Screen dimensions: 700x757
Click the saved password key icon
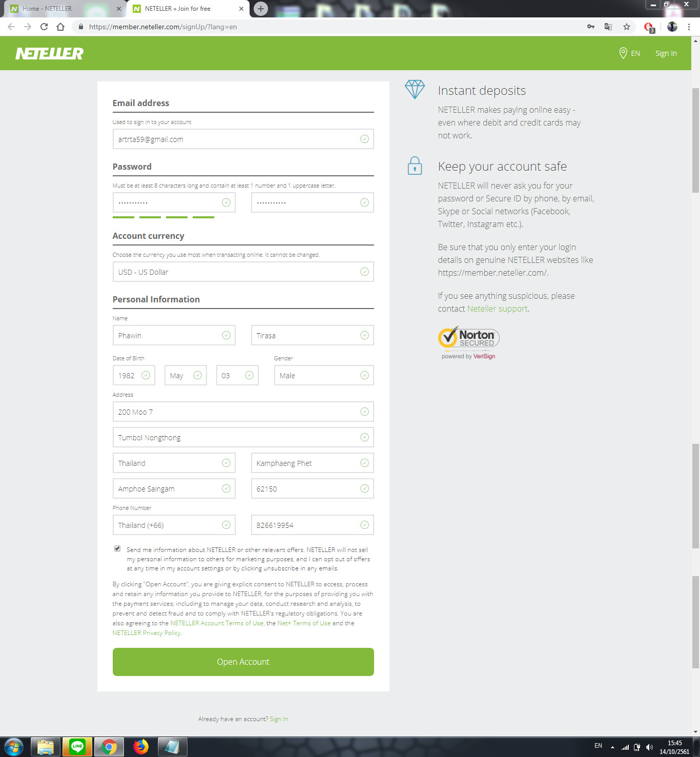pos(591,27)
